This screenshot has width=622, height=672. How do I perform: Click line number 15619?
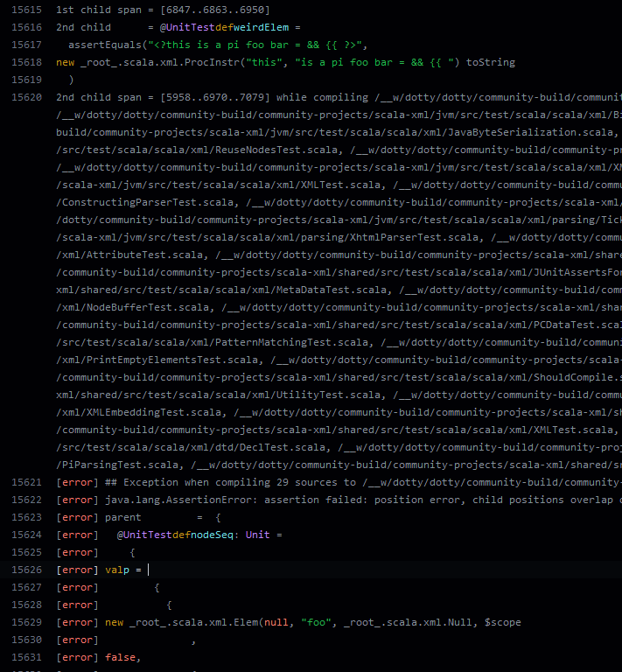[x=26, y=80]
